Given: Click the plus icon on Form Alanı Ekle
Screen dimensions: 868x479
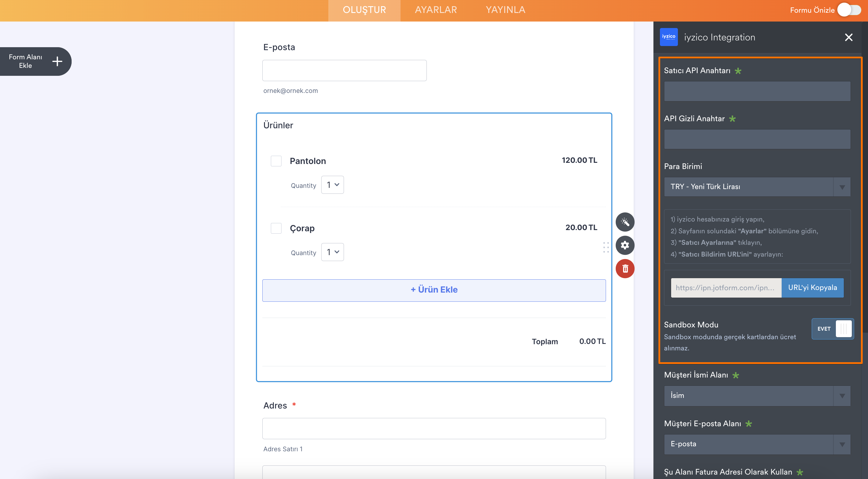Looking at the screenshot, I should tap(57, 61).
